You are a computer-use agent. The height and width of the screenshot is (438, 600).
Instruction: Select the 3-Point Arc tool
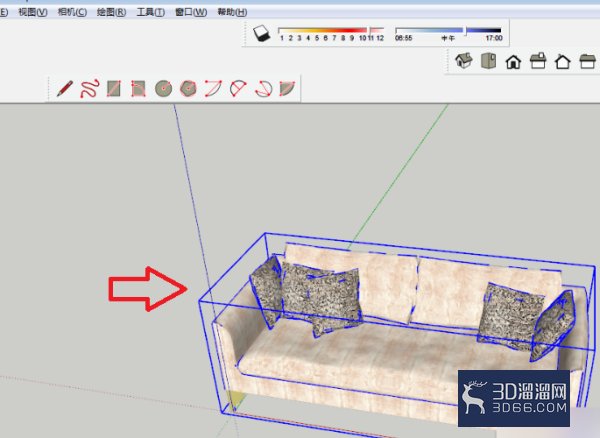click(263, 88)
